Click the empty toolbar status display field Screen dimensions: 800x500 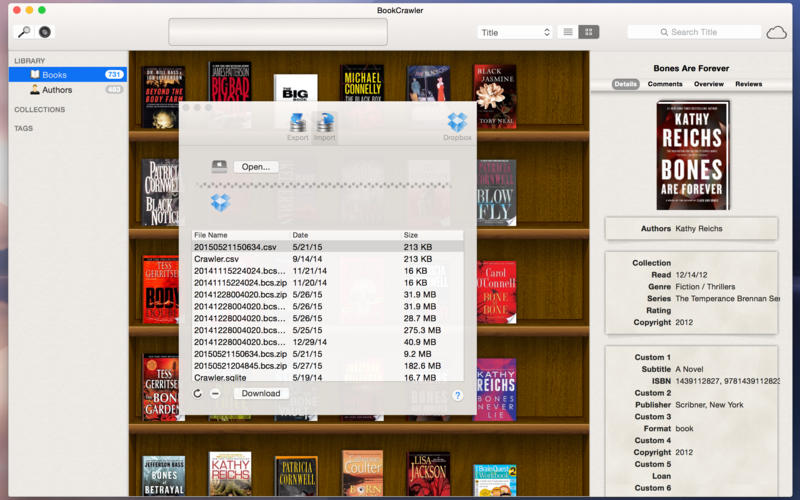pos(278,32)
